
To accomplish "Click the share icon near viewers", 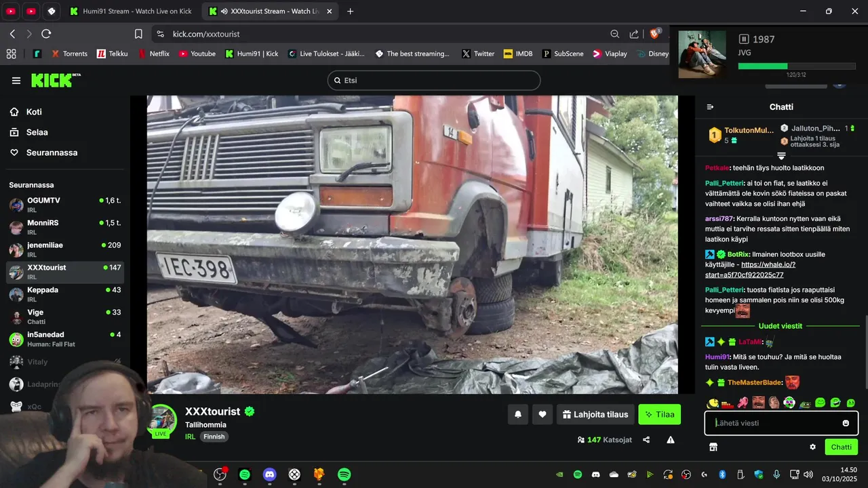I will pyautogui.click(x=646, y=440).
